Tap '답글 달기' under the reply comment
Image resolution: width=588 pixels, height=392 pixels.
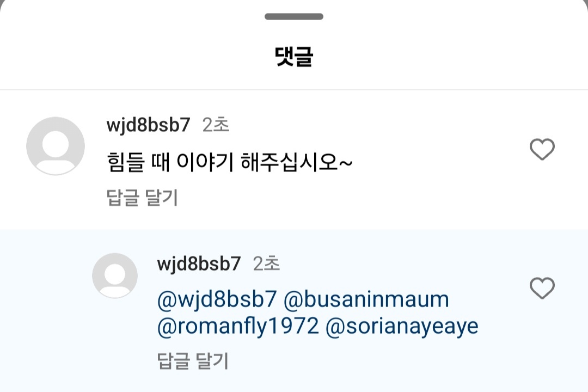193,361
